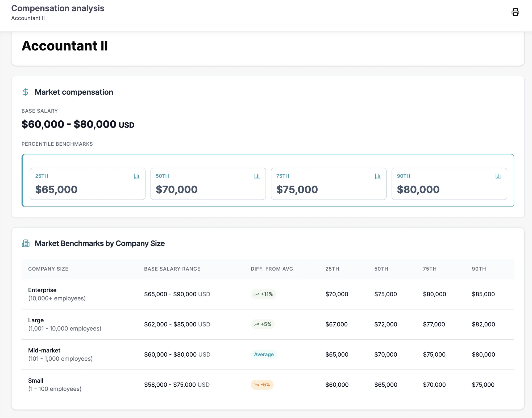Select the Enterprise company size row label
Screen dimensions: 532x418
(57, 294)
